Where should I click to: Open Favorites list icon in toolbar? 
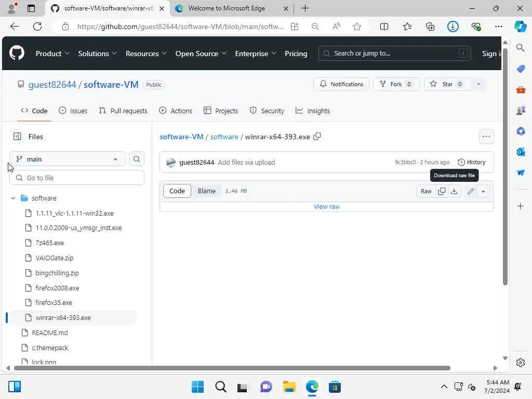click(x=407, y=26)
